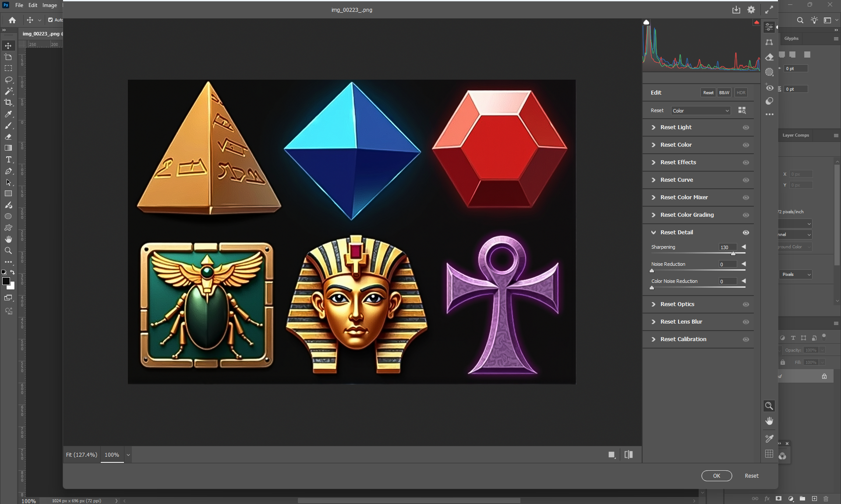Select the Lasso tool
The height and width of the screenshot is (504, 841).
point(8,80)
